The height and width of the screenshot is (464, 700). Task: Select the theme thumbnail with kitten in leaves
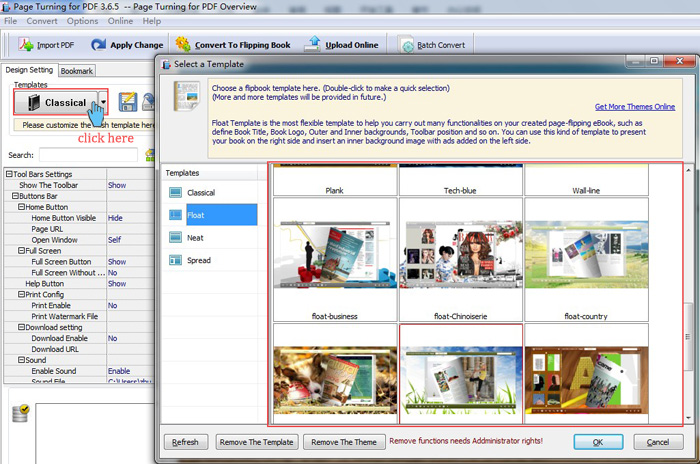pos(335,374)
